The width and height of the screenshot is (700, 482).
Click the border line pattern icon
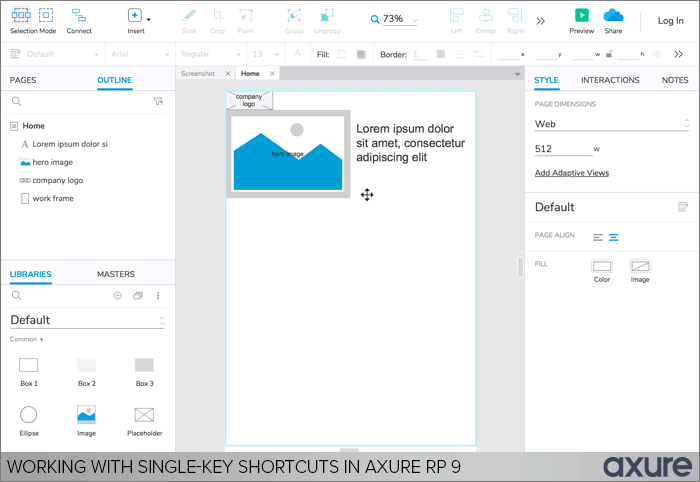tap(459, 54)
